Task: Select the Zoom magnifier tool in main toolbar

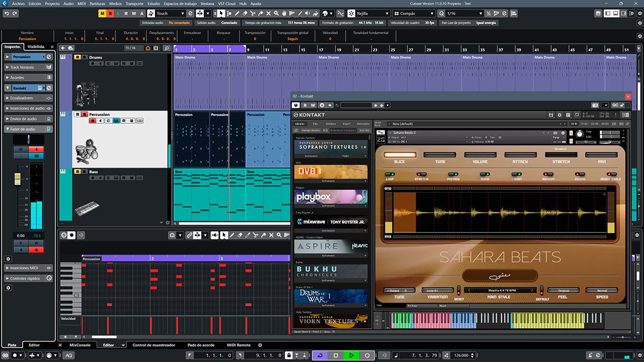Action: pyautogui.click(x=276, y=13)
